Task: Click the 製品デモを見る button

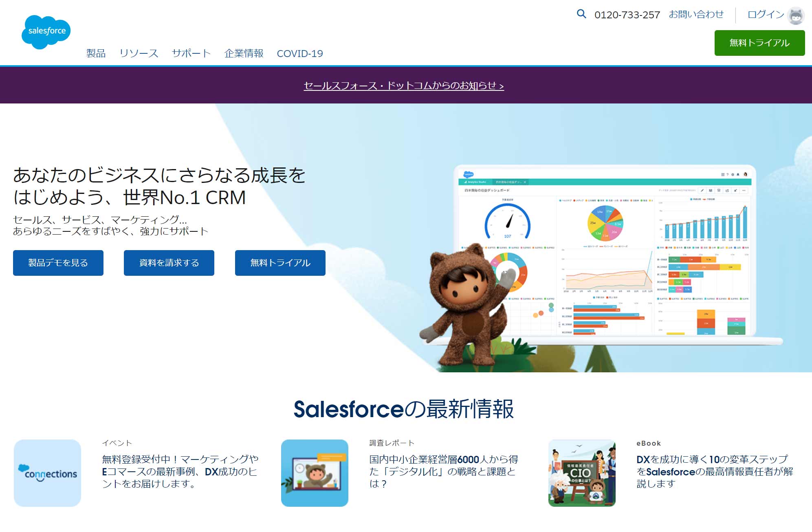Action: pyautogui.click(x=58, y=263)
